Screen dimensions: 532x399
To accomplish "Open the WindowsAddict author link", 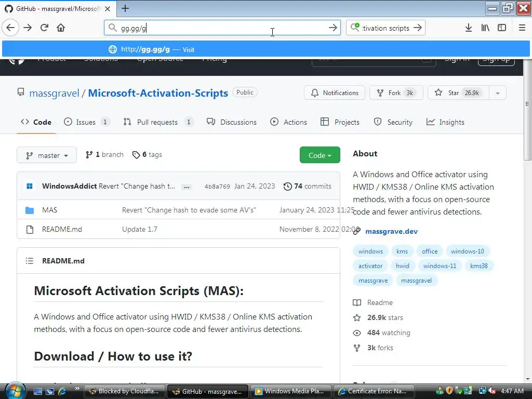I will click(x=70, y=186).
